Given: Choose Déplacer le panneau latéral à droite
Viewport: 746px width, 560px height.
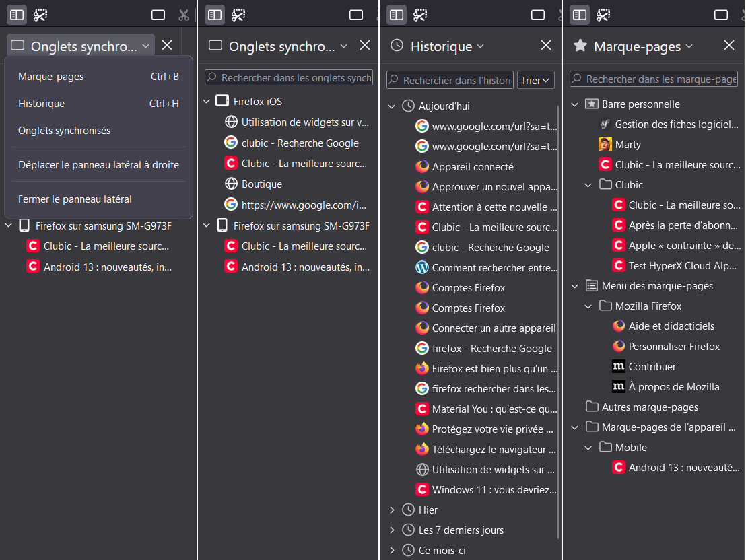Looking at the screenshot, I should (98, 165).
